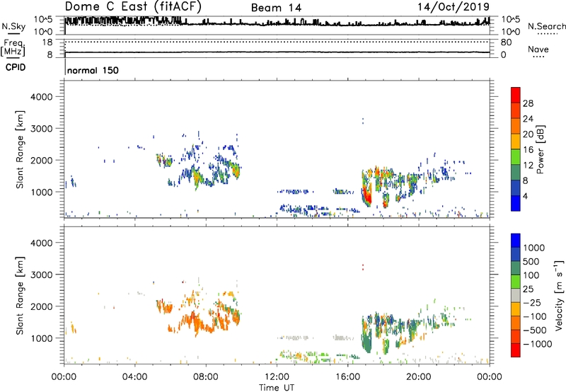Pick the orange -500 to -100 velocity segment
Screen dimensions: 566x392
coord(516,323)
